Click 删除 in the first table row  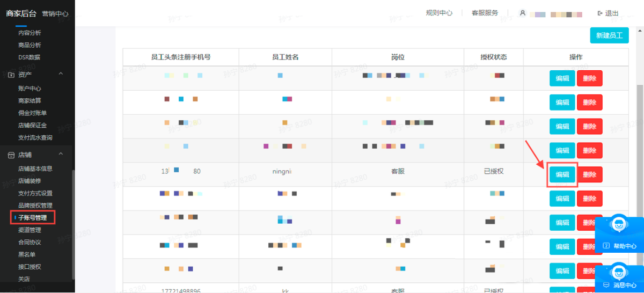tap(589, 78)
